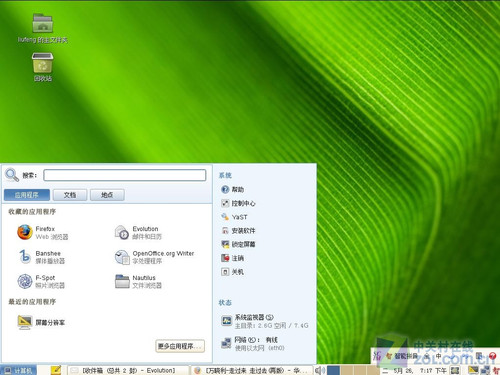The image size is (500, 375).
Task: Switch to the 文档 tab
Action: coord(70,195)
